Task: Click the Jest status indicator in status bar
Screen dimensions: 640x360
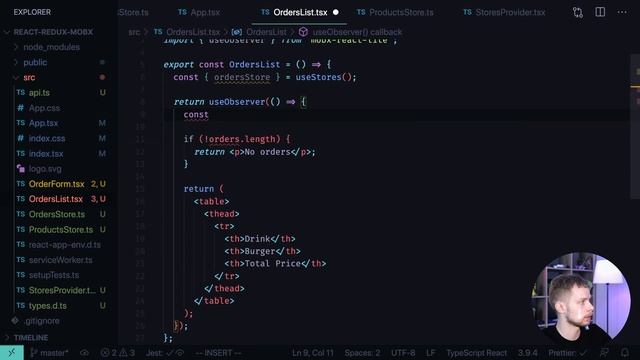Action: coord(165,353)
